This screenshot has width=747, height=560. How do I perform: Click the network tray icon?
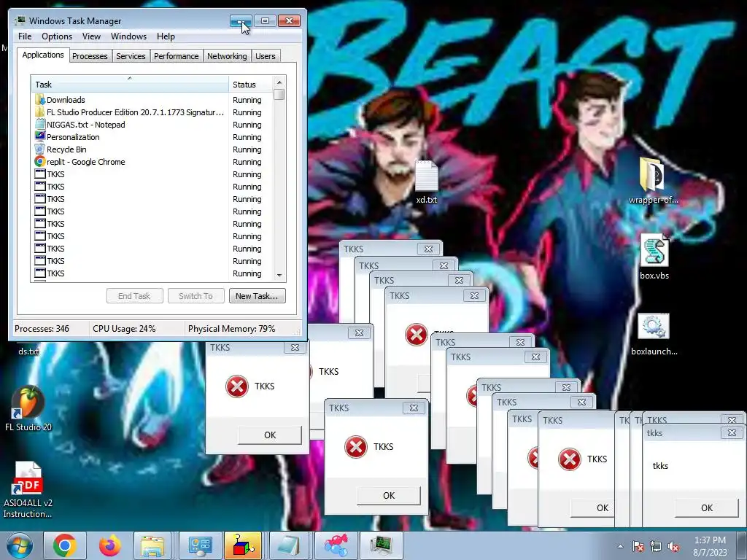(x=656, y=547)
